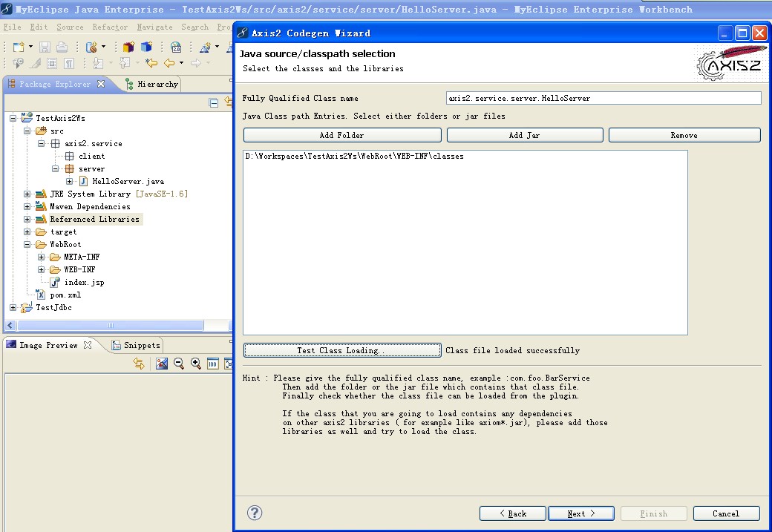The width and height of the screenshot is (772, 532).
Task: Open the Navigate menu
Action: click(x=154, y=27)
